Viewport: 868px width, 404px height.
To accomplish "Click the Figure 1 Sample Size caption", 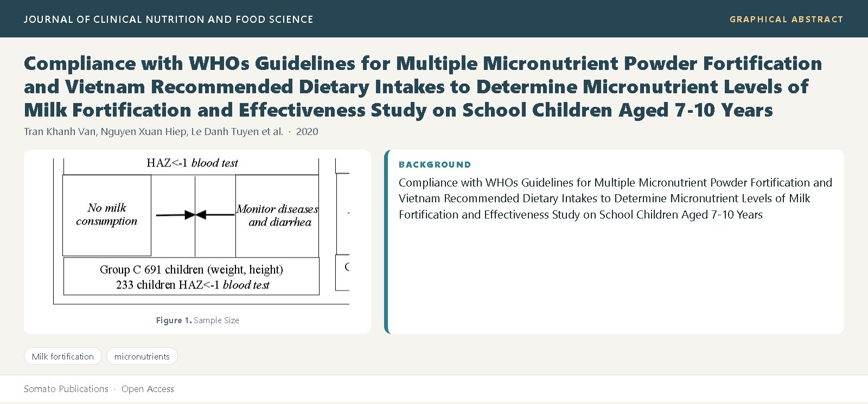I will (197, 320).
